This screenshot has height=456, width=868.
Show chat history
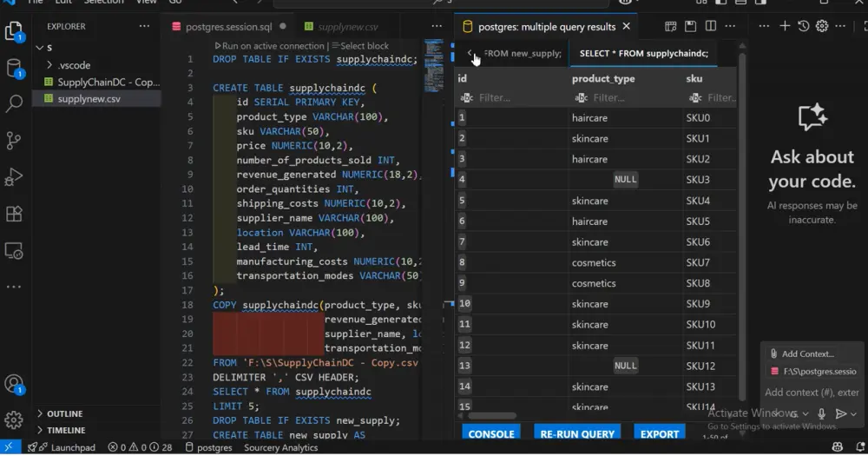[x=803, y=26]
